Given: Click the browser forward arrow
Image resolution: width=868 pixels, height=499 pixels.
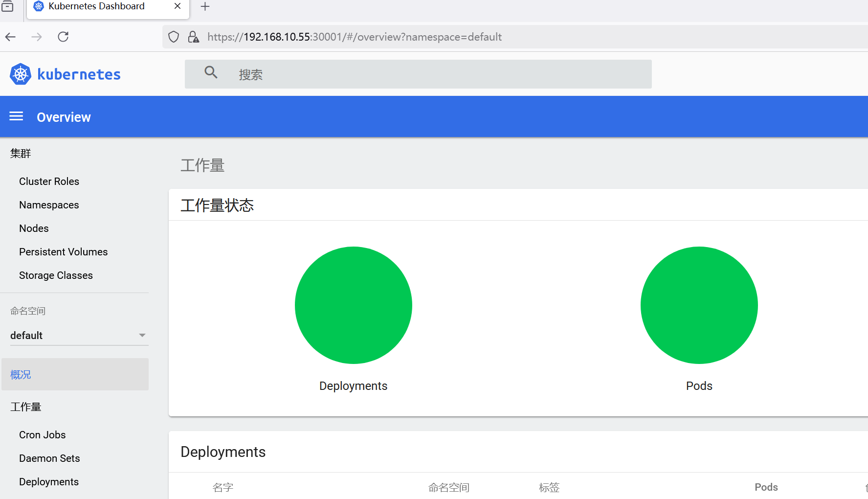Looking at the screenshot, I should click(37, 37).
